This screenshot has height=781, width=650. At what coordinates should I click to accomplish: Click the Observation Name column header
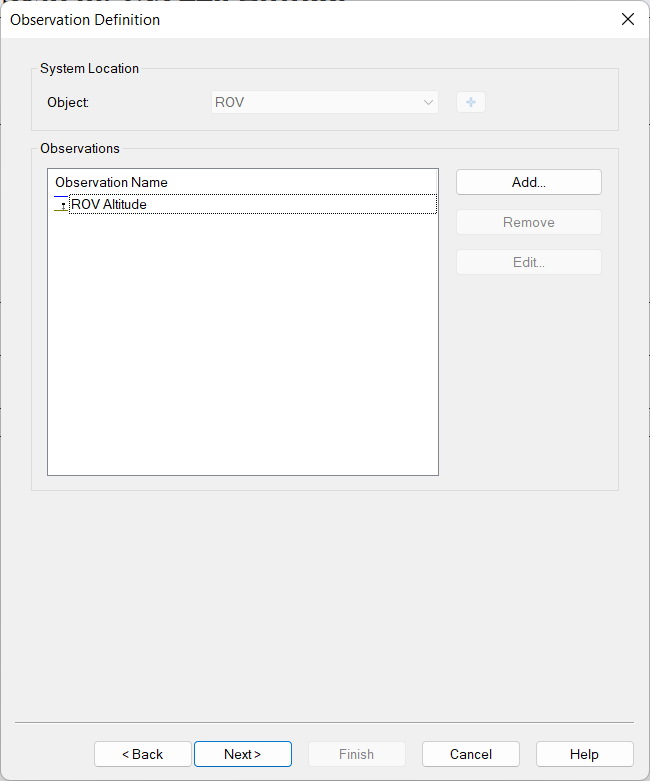(x=112, y=182)
